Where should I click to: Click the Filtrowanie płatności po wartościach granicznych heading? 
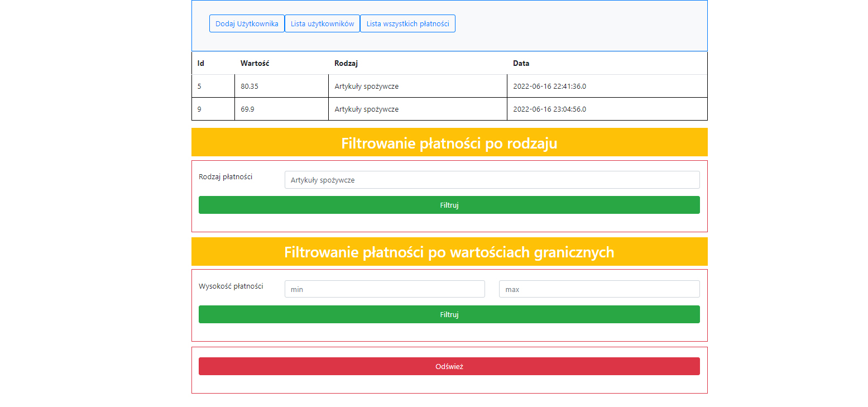tap(449, 252)
